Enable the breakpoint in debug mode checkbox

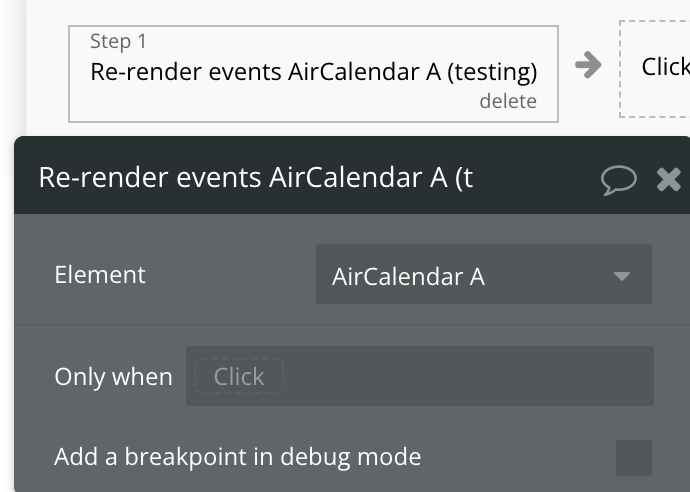coord(634,458)
